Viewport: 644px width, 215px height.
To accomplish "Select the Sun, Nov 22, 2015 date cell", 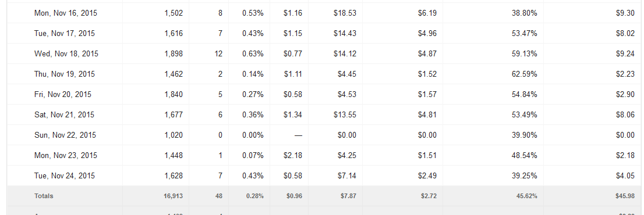I will [65, 135].
